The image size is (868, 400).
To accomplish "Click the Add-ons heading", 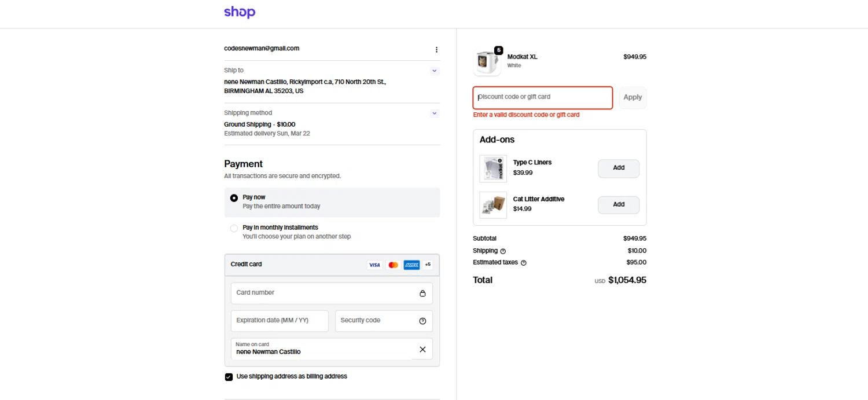I will coord(497,140).
